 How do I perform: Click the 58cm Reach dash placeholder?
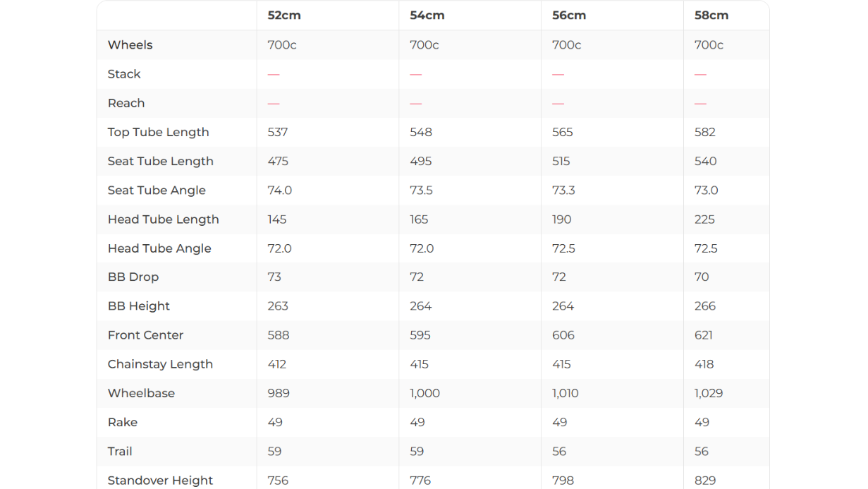(x=700, y=104)
